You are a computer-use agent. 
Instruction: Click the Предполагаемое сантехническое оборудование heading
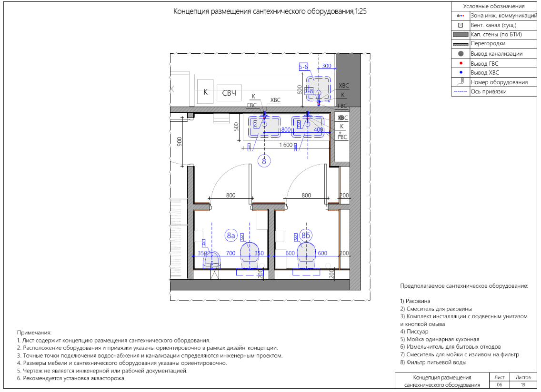[x=464, y=286]
